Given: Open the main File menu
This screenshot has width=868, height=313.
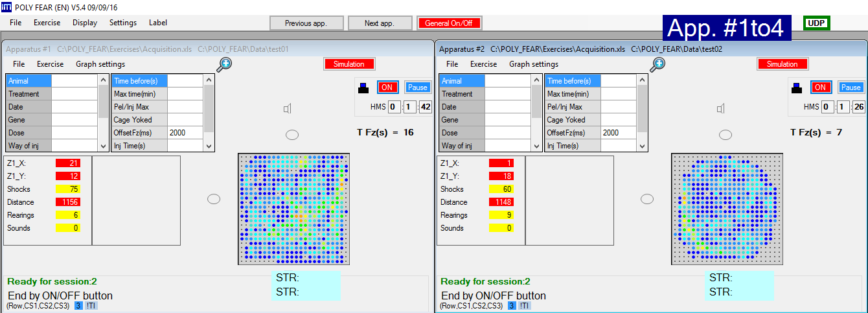Looking at the screenshot, I should [16, 23].
